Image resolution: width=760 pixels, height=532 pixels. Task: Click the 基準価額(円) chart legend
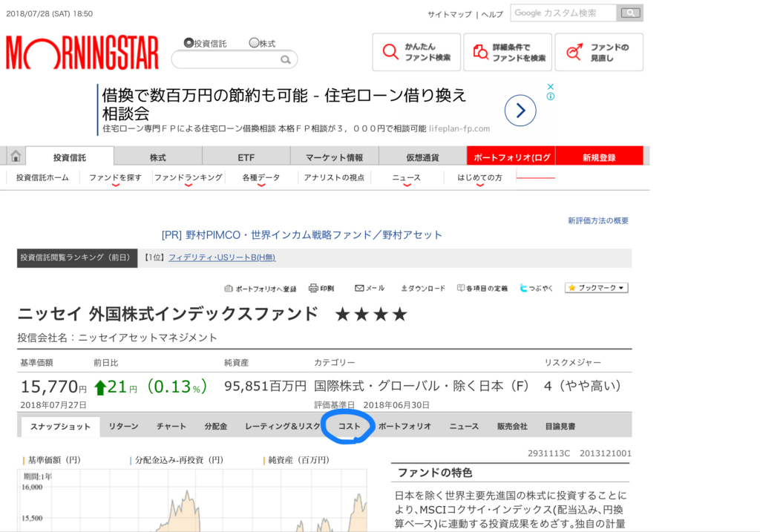[x=51, y=460]
